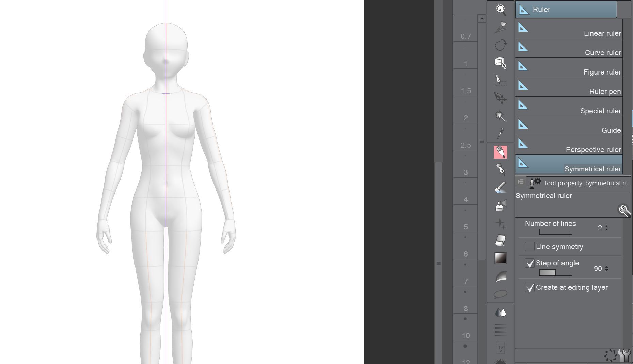Select the Zoom magnifier tool

501,10
